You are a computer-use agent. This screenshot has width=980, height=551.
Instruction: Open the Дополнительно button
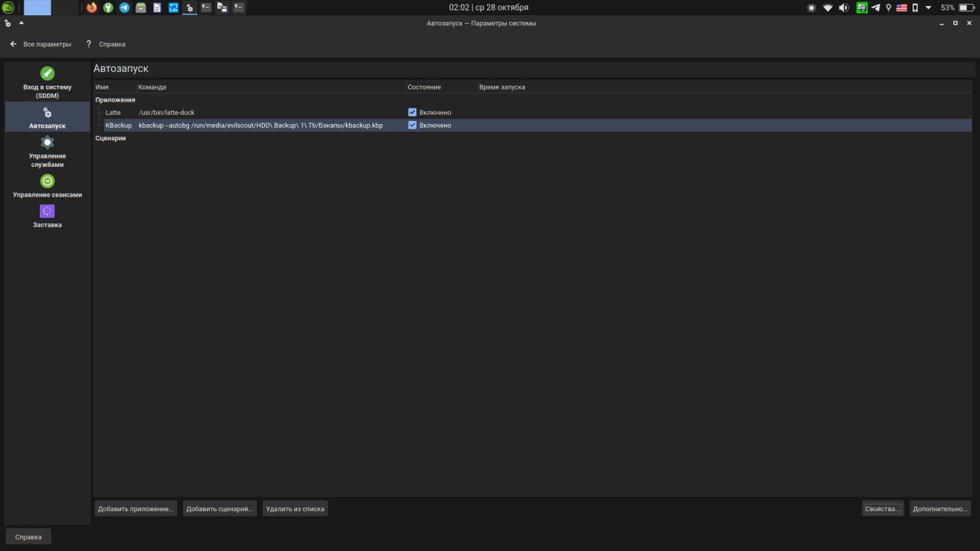click(940, 508)
